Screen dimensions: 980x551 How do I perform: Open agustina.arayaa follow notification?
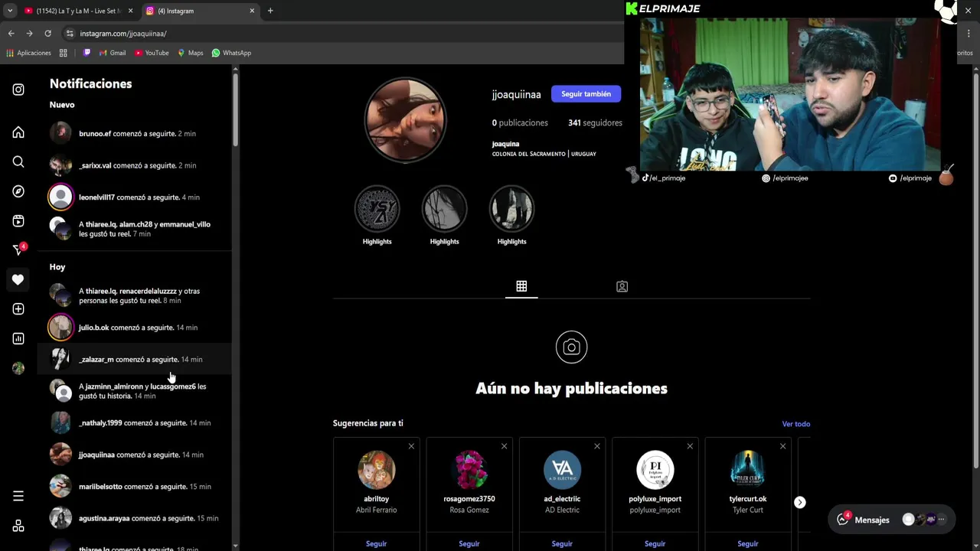tap(134, 518)
